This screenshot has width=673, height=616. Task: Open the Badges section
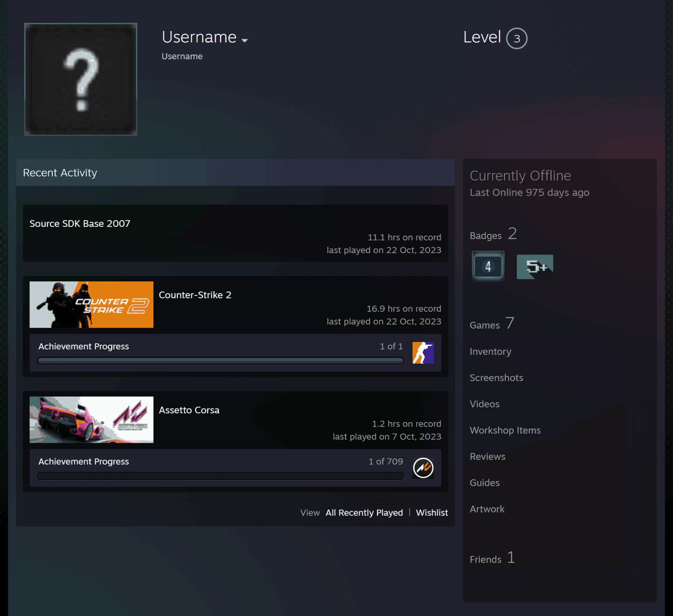coord(493,234)
